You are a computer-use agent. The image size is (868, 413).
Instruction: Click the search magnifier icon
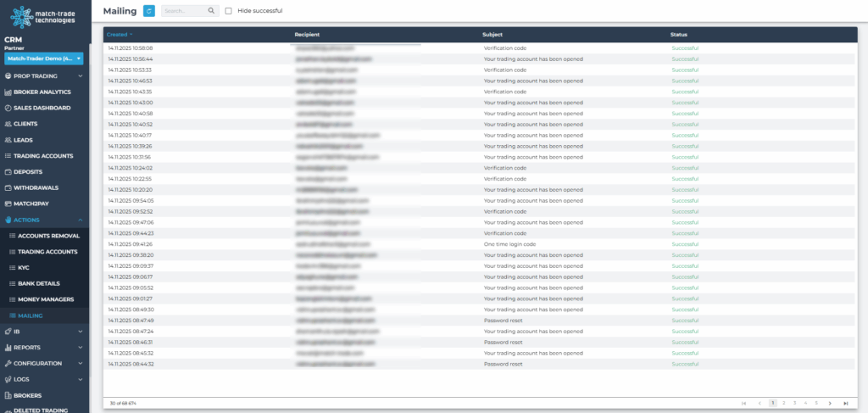(x=211, y=11)
